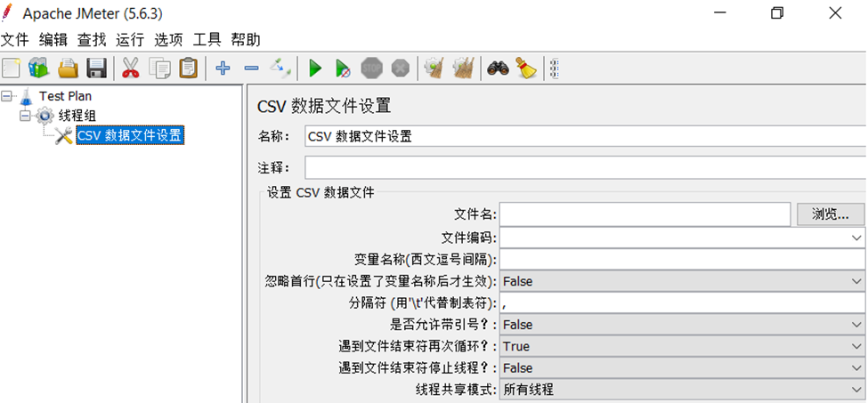This screenshot has height=403, width=868.
Task: Click the Copy icon in toolbar
Action: pos(160,69)
